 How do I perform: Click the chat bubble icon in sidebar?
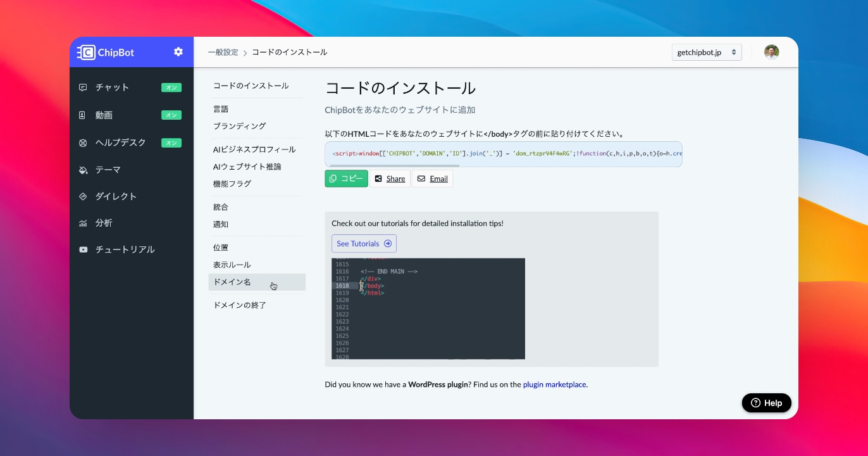pos(83,87)
